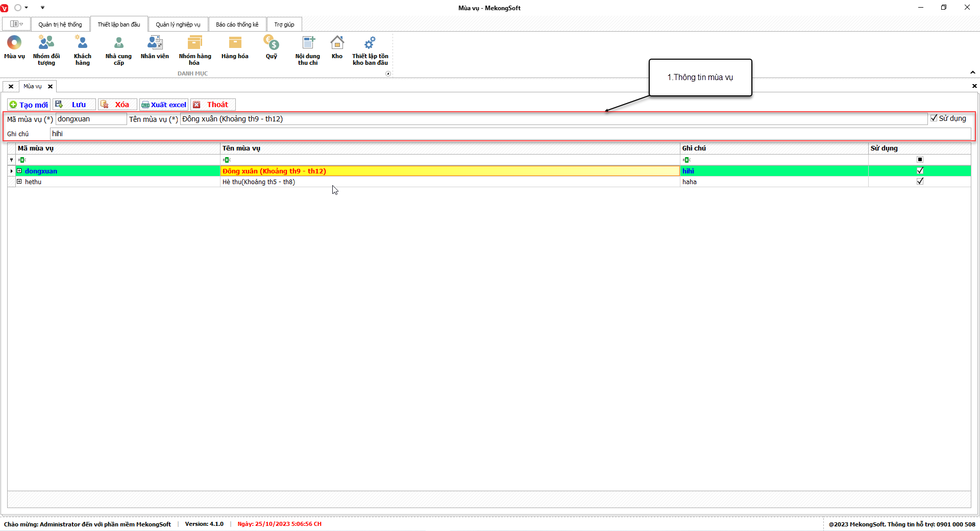Expand the hethu row
Viewport: 980px width, 531px height.
[x=19, y=182]
